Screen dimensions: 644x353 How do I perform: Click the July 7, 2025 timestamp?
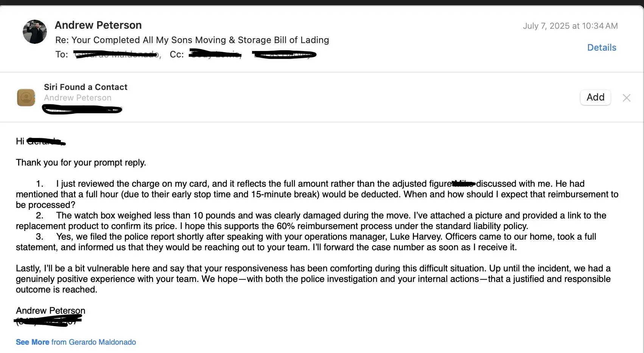coord(570,26)
